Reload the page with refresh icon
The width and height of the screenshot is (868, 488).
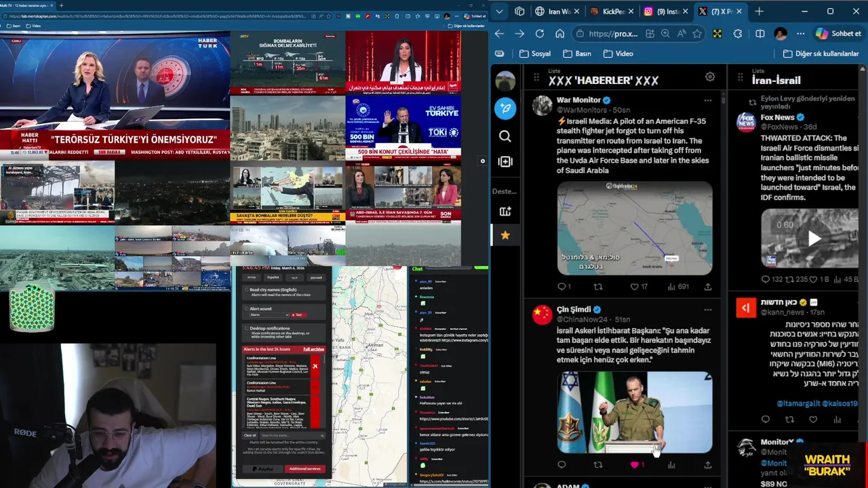540,33
